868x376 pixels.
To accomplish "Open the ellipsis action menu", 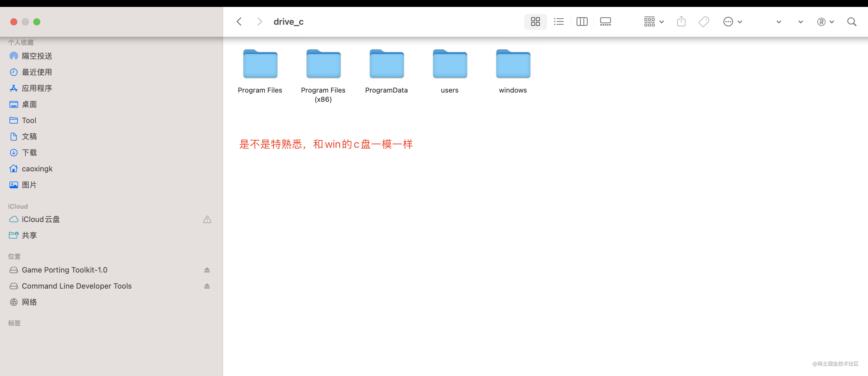I will 732,22.
